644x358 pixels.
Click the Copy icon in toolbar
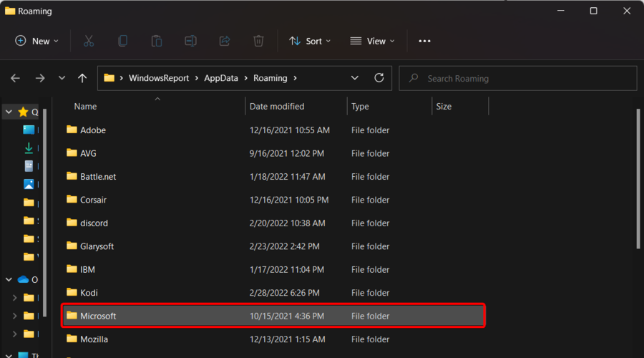[x=122, y=41]
